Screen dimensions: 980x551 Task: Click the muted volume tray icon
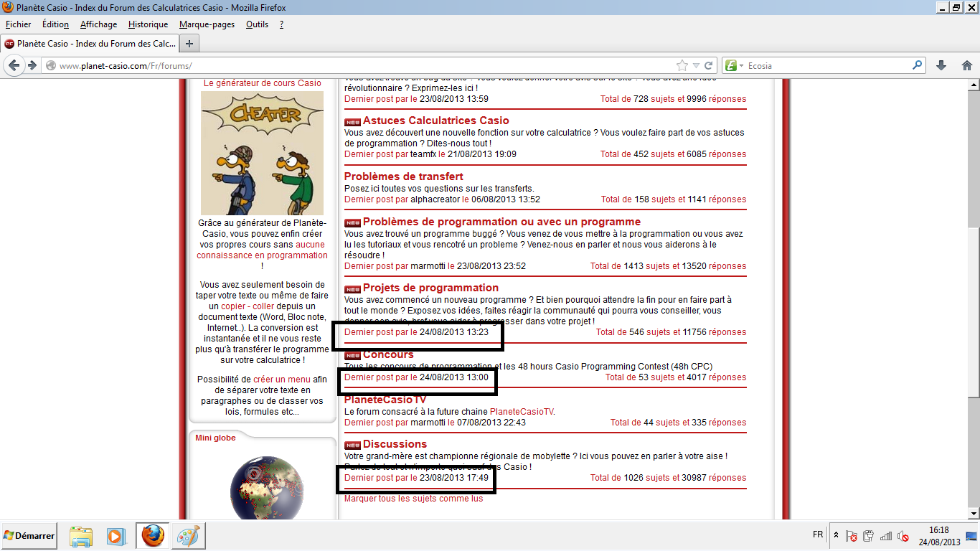[903, 536]
